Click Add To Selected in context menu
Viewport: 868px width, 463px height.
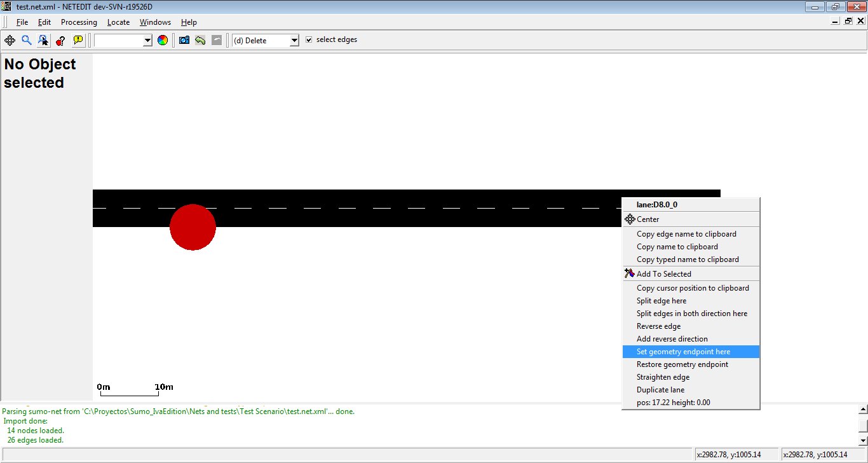coord(663,274)
